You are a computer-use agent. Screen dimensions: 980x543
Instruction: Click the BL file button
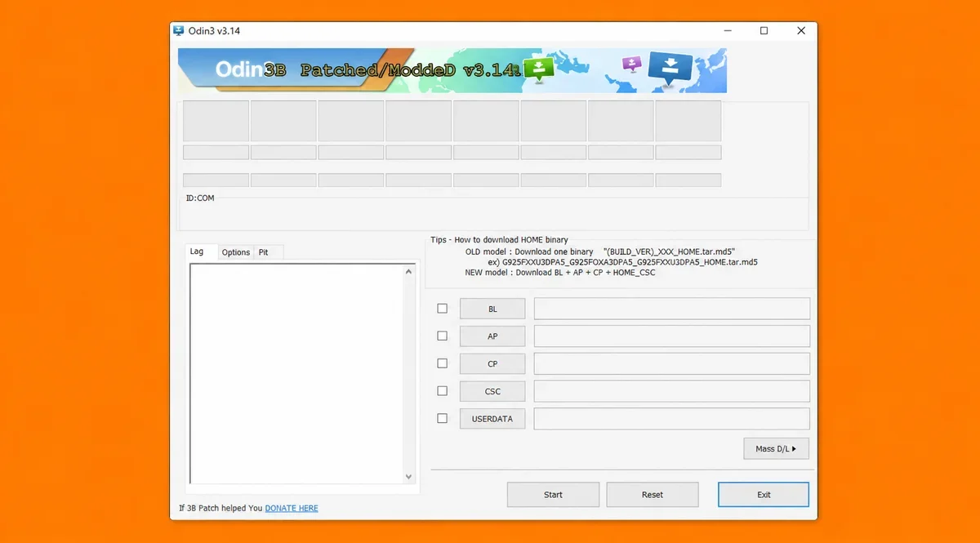click(492, 309)
